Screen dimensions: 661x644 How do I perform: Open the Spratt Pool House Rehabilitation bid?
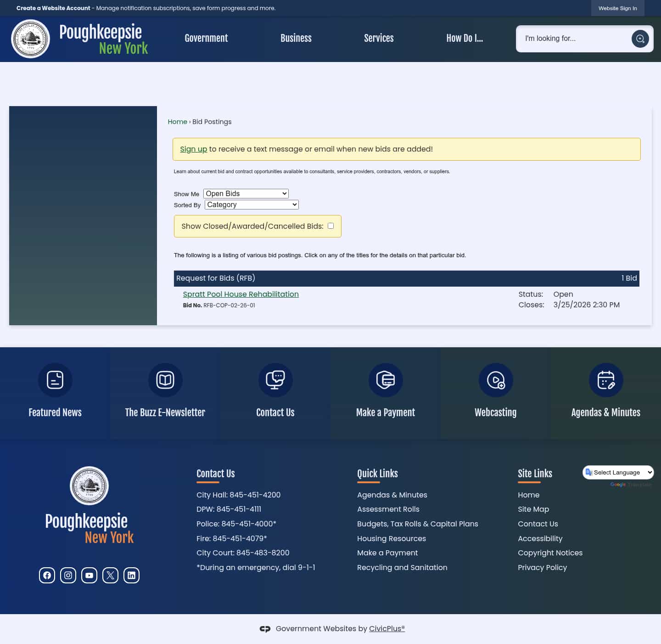pyautogui.click(x=240, y=294)
